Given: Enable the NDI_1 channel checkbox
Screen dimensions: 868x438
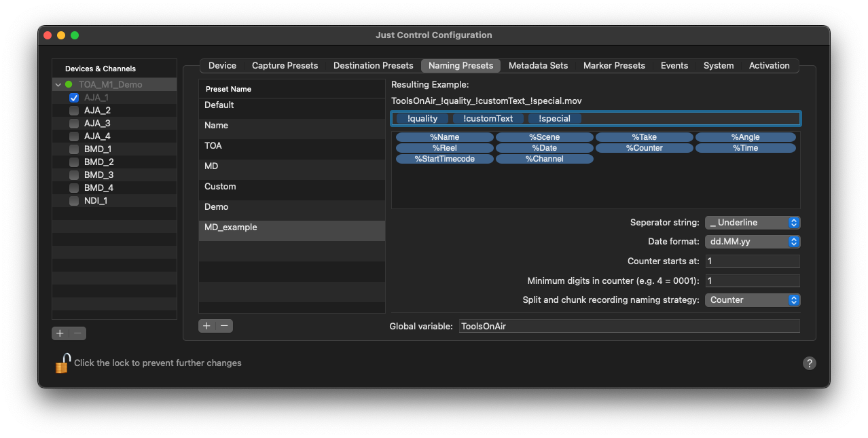Looking at the screenshot, I should (x=74, y=201).
